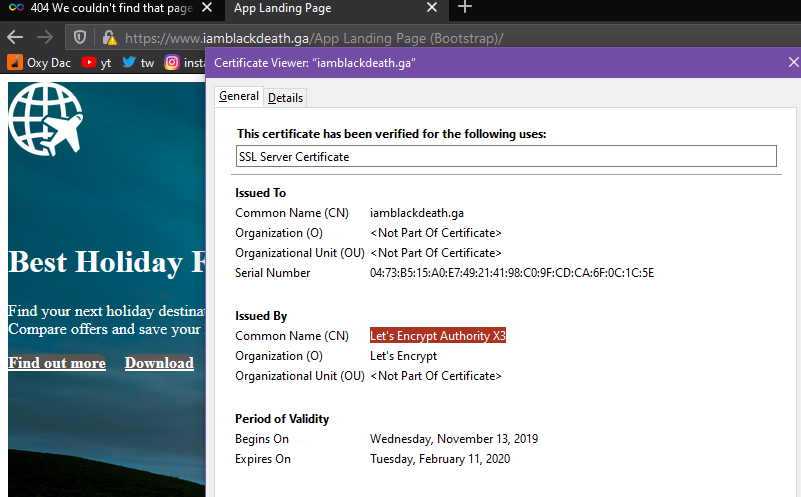This screenshot has height=497, width=801.
Task: Open the Twitter tw bookmark
Action: tap(138, 63)
